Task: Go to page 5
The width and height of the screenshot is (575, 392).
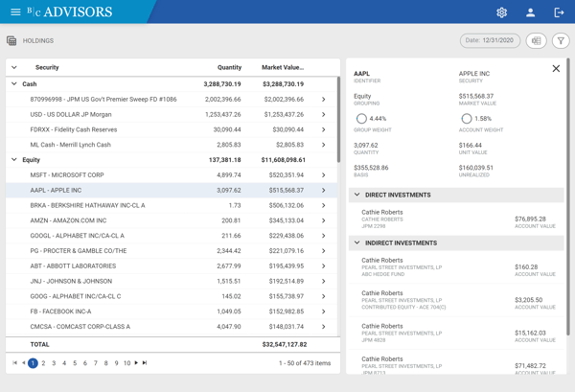Action: [x=75, y=363]
